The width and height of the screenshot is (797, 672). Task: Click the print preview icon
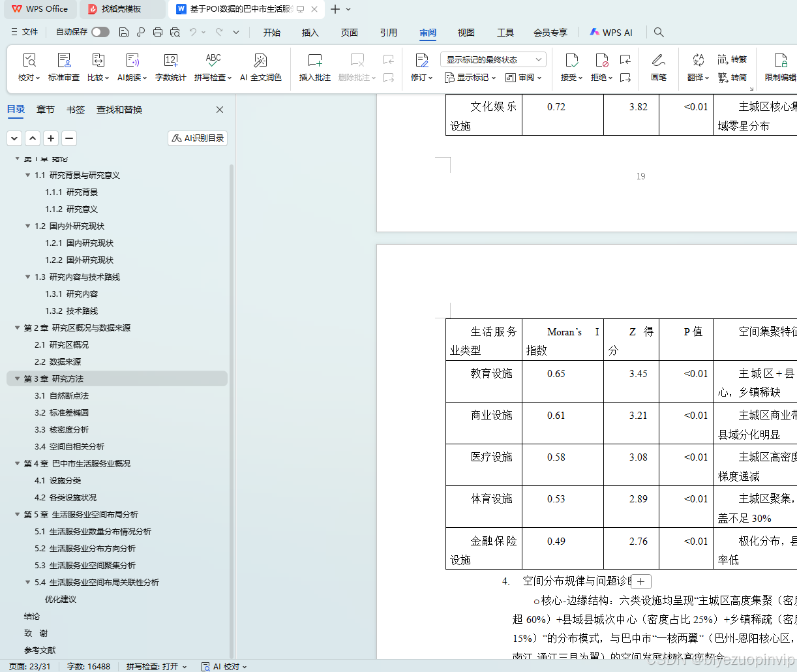pos(175,32)
